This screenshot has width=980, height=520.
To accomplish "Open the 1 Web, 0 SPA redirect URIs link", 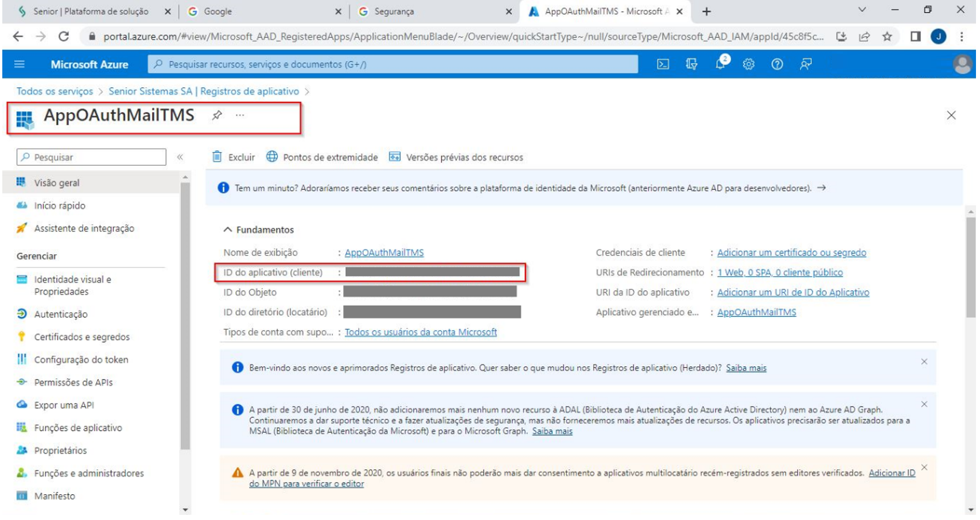I will pyautogui.click(x=780, y=273).
